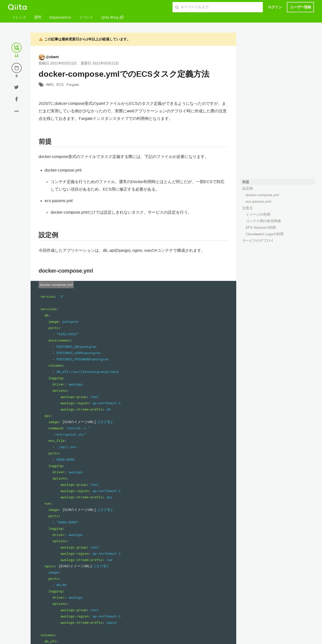Open the Fargate tag

[x=73, y=85]
